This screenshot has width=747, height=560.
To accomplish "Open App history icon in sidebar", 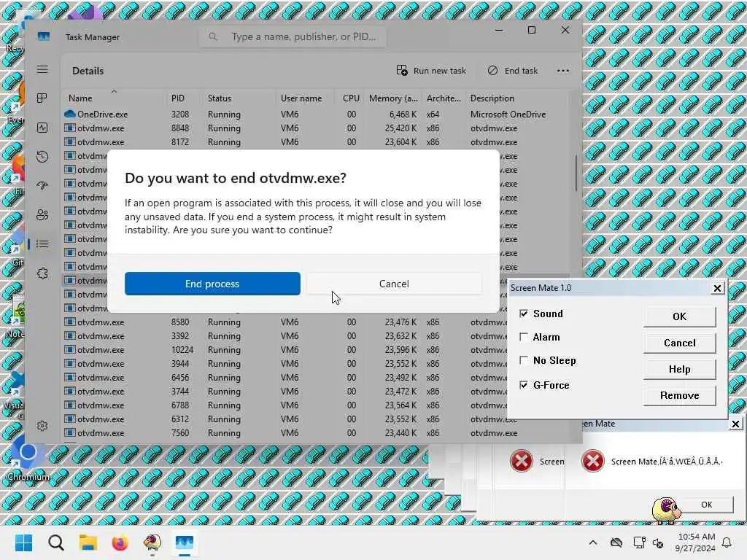I will 42,157.
